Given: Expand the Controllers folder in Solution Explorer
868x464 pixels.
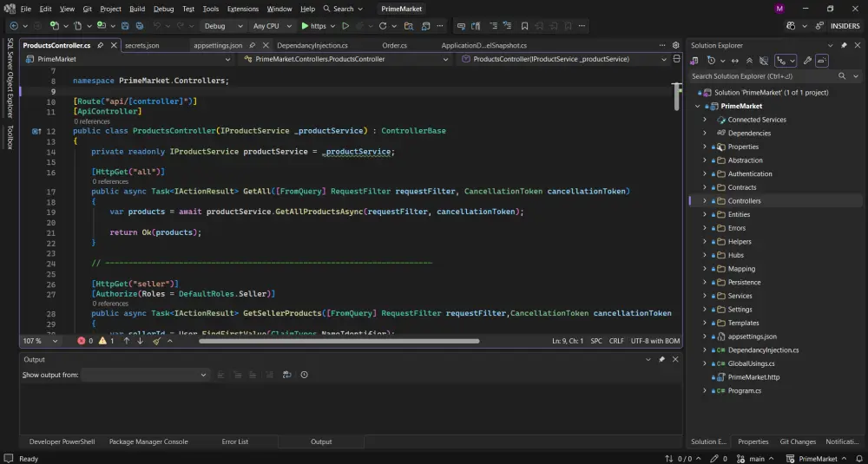Looking at the screenshot, I should coord(705,200).
